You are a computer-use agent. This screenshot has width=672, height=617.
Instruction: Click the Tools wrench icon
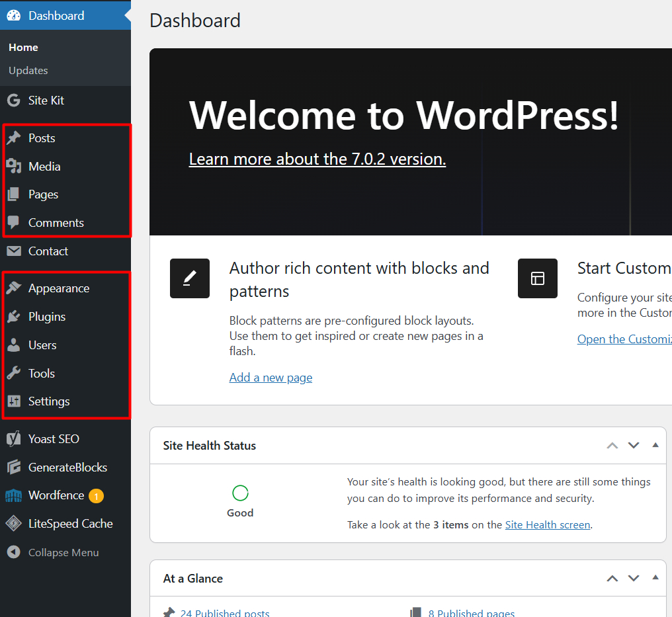[14, 373]
